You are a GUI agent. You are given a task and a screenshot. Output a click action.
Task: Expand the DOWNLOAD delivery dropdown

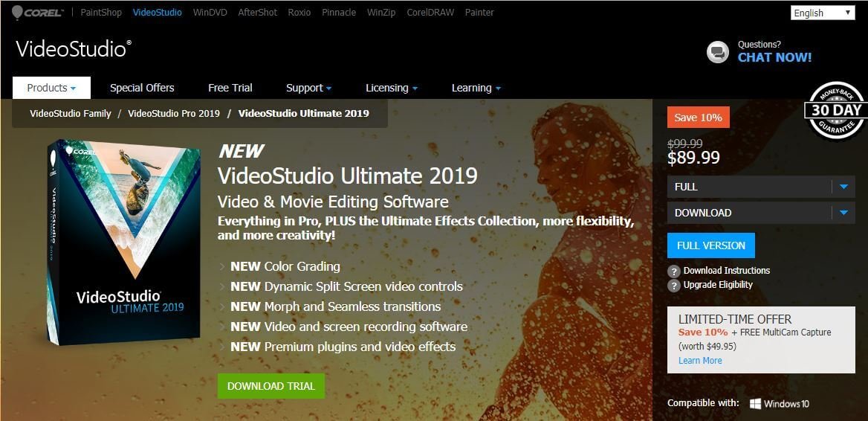760,213
